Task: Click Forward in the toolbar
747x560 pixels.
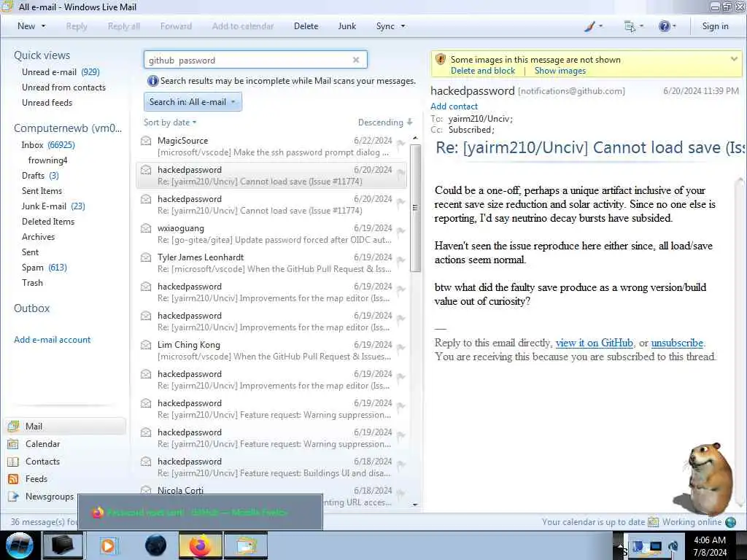Action: tap(176, 26)
